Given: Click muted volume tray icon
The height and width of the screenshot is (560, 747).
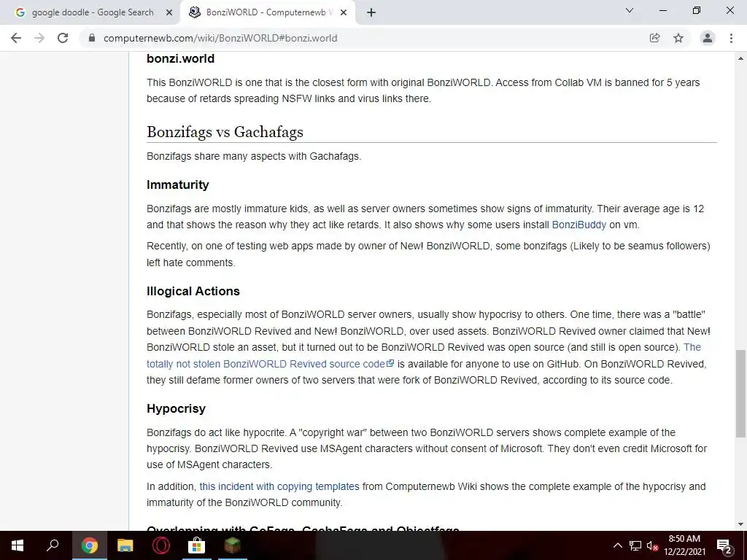Looking at the screenshot, I should [652, 545].
